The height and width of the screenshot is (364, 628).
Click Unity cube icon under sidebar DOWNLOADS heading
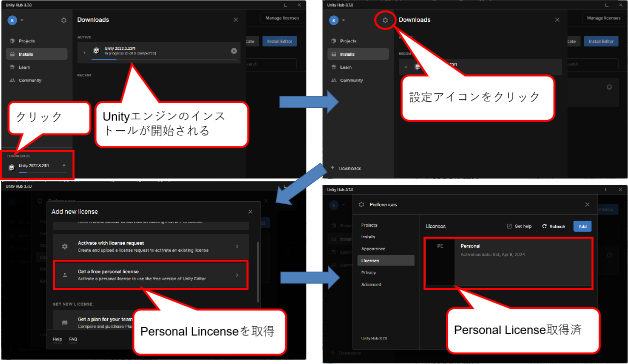coord(11,167)
